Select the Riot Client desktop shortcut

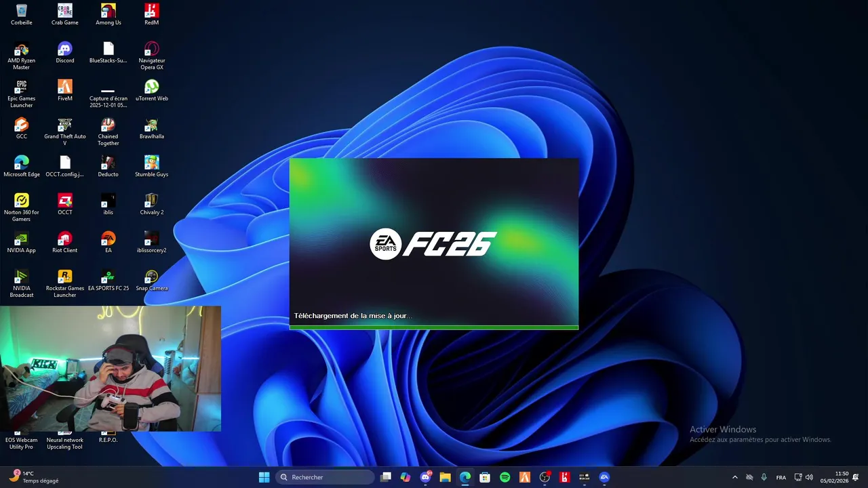pos(64,243)
